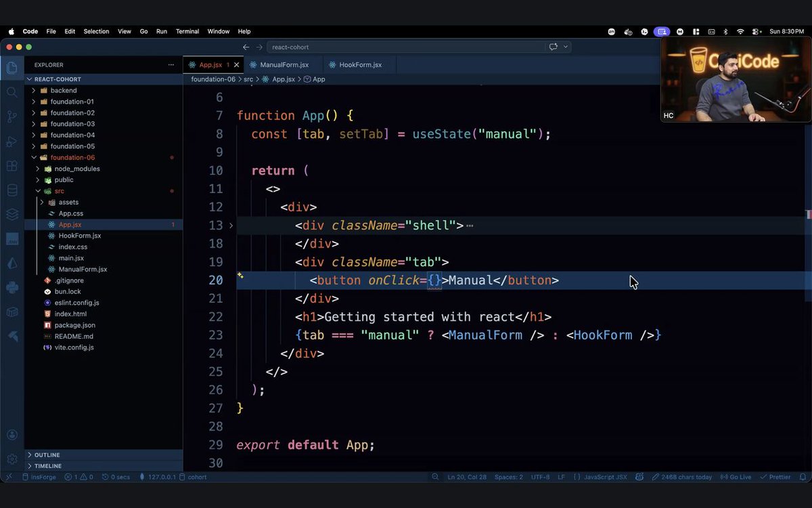The height and width of the screenshot is (508, 812).
Task: Open the Source Control view
Action: click(12, 117)
